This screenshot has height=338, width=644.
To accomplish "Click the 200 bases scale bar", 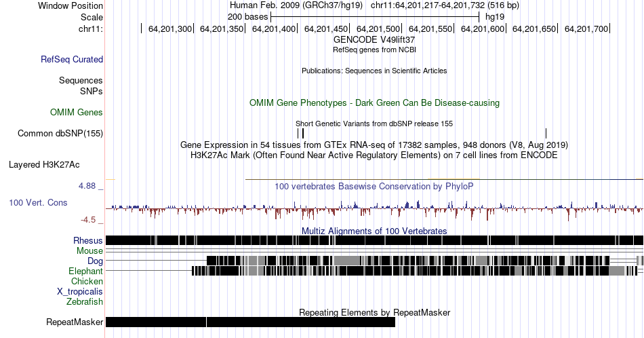I will pyautogui.click(x=375, y=17).
